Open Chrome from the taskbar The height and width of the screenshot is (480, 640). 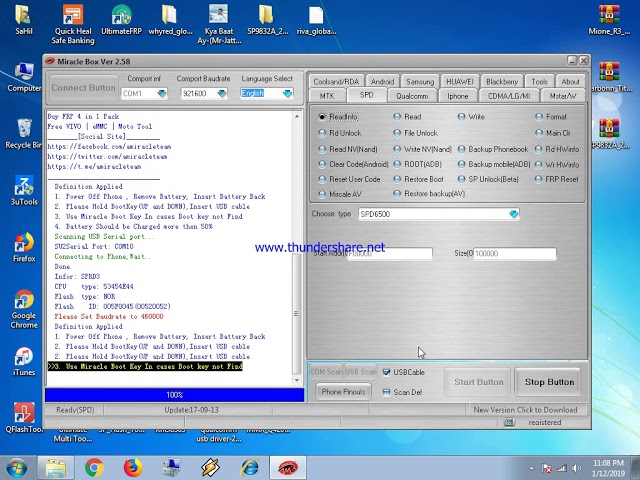coord(94,468)
